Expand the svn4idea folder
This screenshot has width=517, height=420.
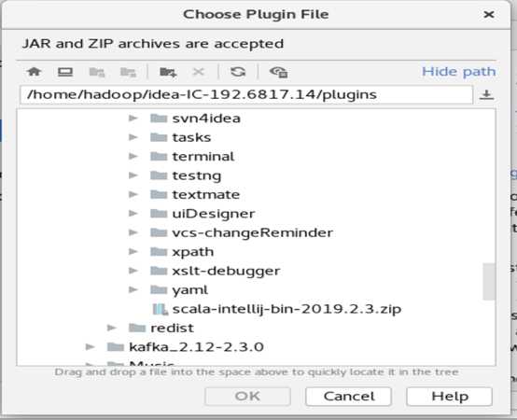[x=133, y=118]
